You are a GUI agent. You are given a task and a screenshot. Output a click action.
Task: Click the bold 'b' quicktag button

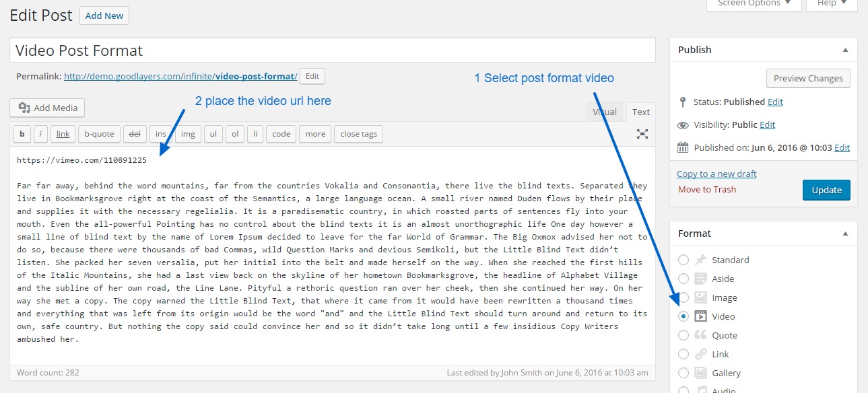[22, 134]
